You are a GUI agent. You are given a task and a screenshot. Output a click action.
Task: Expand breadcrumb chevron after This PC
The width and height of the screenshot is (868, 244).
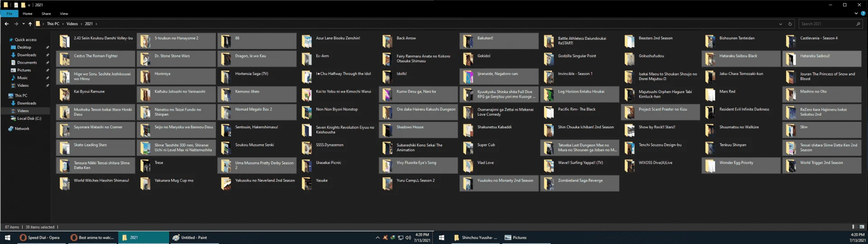tap(63, 24)
